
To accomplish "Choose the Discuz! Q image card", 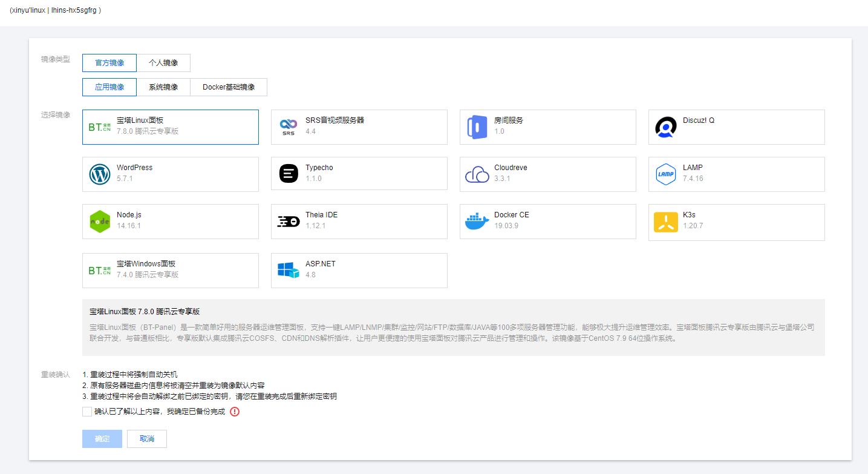I will pyautogui.click(x=737, y=127).
